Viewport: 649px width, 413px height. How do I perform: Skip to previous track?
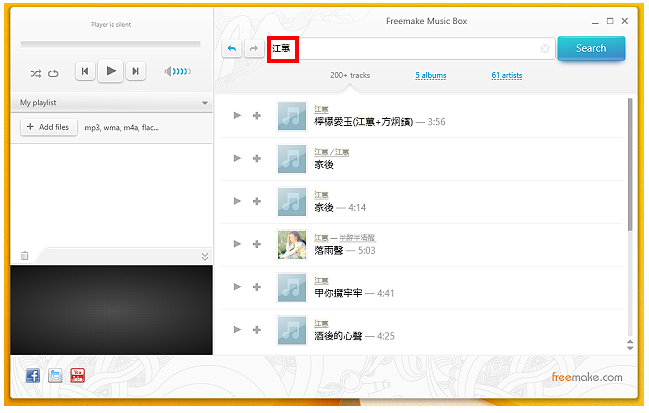pyautogui.click(x=85, y=71)
